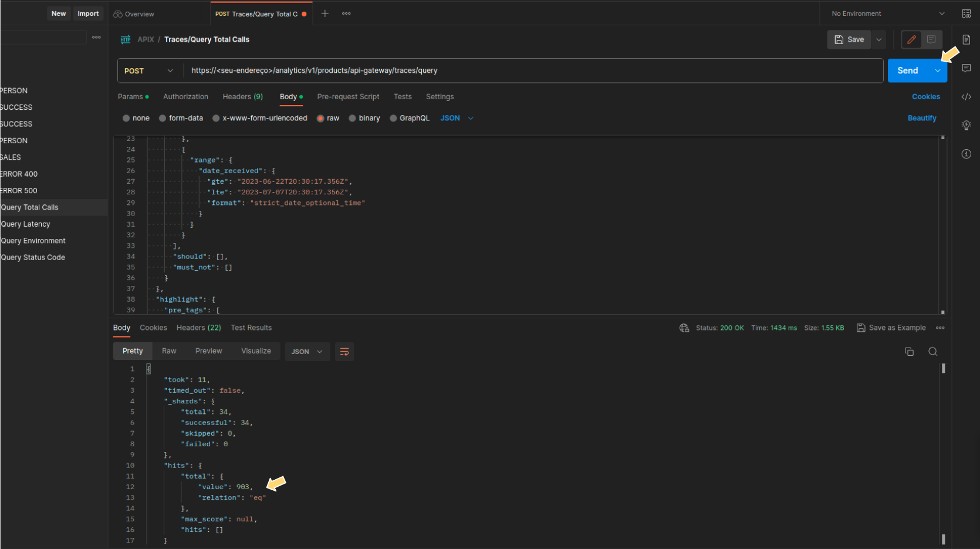
Task: Open the response search icon
Action: click(932, 352)
